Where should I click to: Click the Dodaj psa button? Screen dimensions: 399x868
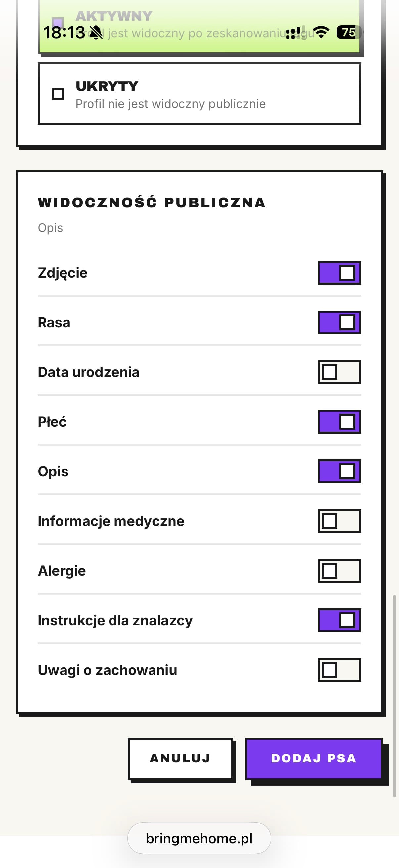coord(314,758)
